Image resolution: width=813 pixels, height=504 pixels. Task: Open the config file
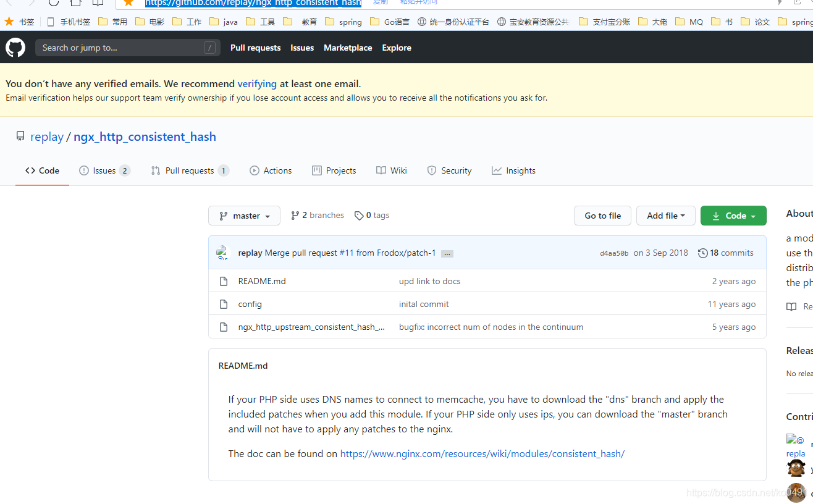pyautogui.click(x=250, y=304)
